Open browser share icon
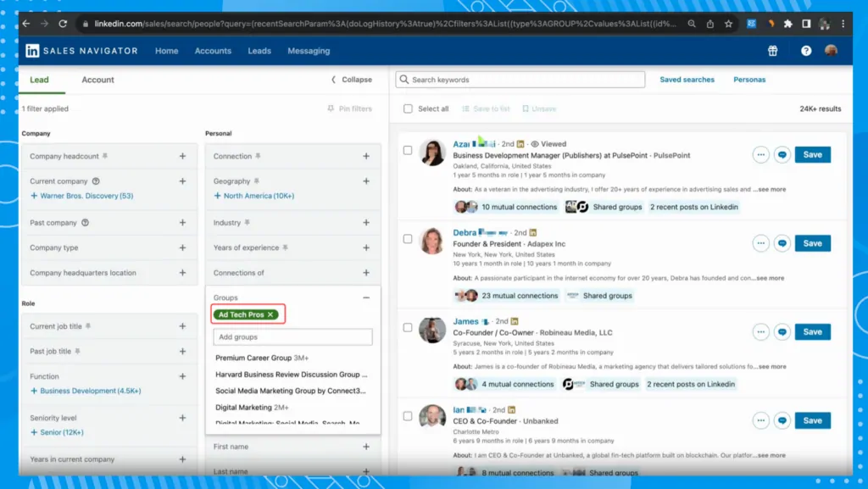868x489 pixels. click(710, 24)
